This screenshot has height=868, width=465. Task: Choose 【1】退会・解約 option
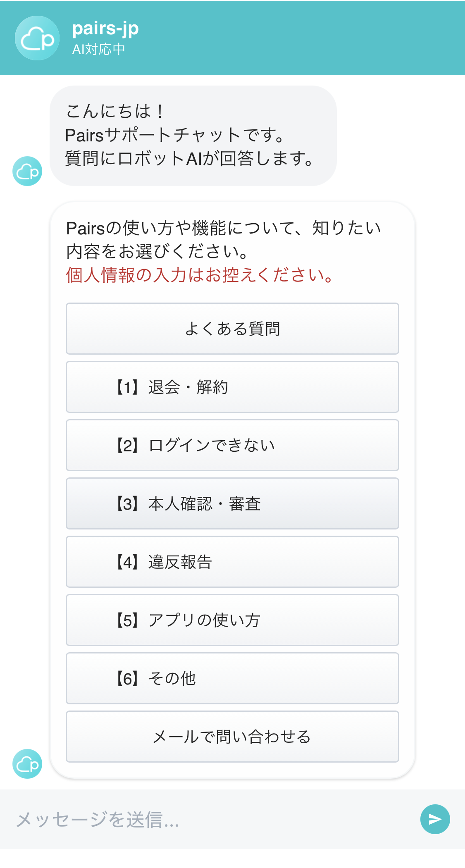[232, 387]
